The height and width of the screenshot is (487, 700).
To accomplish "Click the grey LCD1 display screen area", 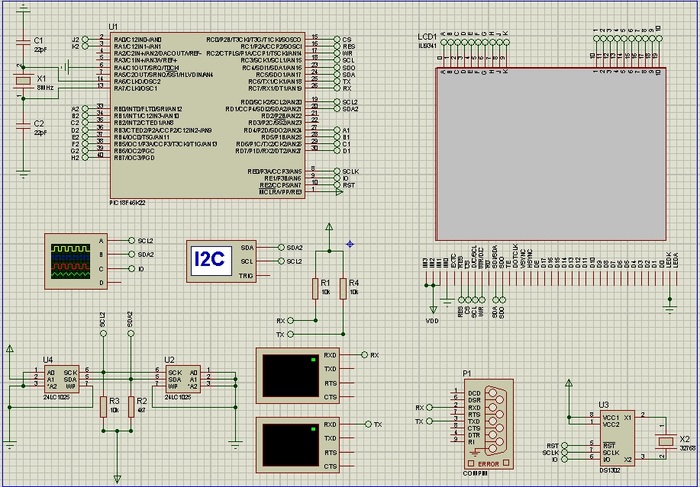I will (548, 155).
